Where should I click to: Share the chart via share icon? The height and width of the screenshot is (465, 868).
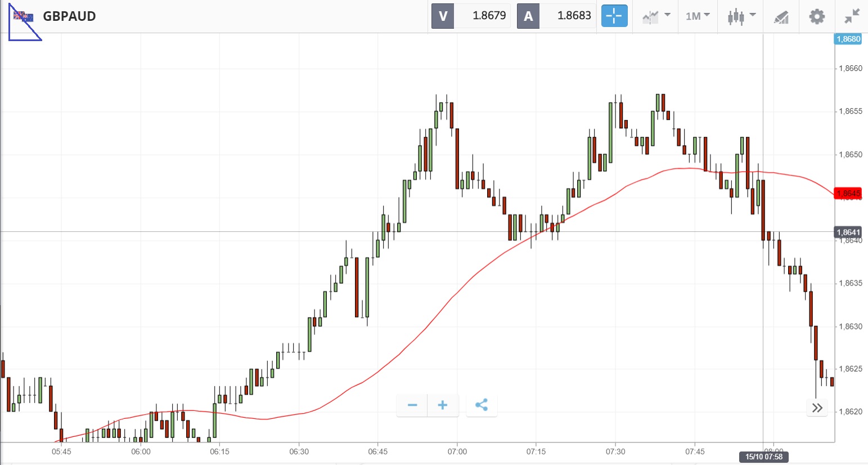tap(482, 405)
